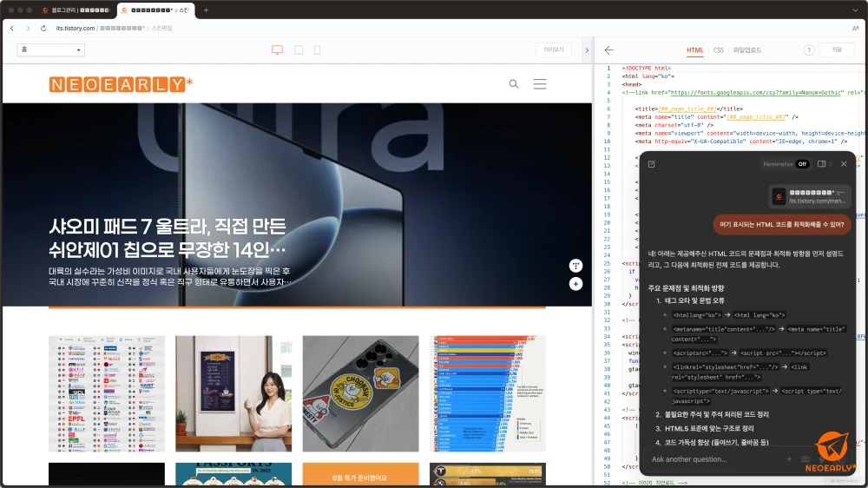Open the 6월 특가 orange thumbnail
The height and width of the screenshot is (488, 868).
pos(360,474)
